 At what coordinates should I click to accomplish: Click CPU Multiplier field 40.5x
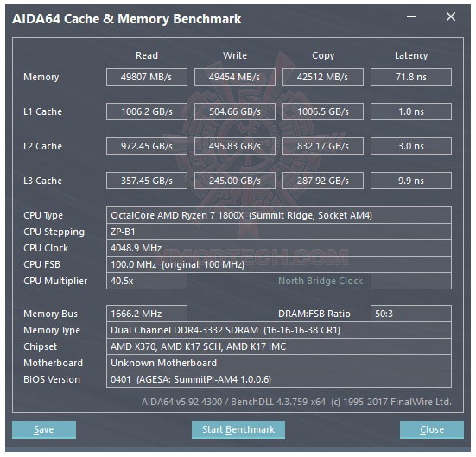click(147, 281)
